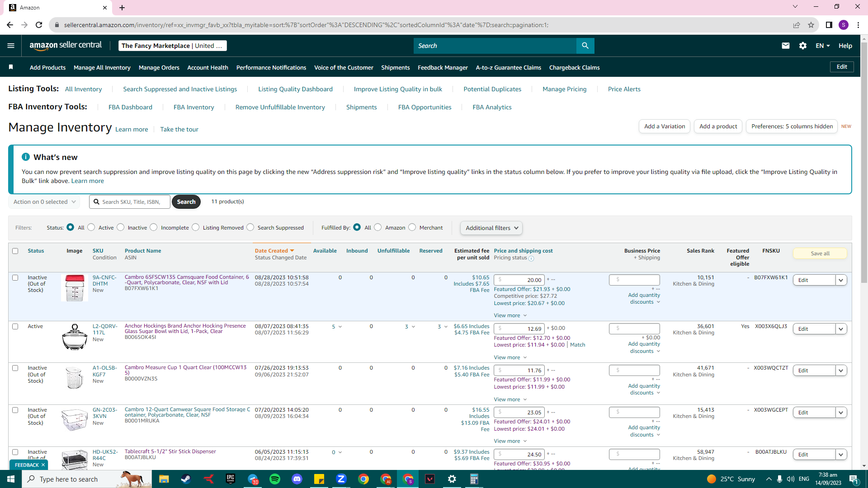Open Shipments in the top navigation bar
Viewport: 868px width, 488px height.
pos(396,67)
